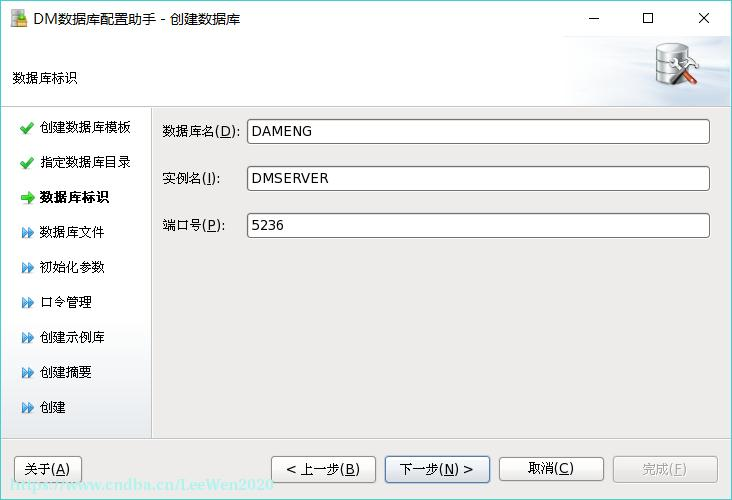Click the disabled 完成(F) button
The width and height of the screenshot is (732, 500).
click(x=665, y=469)
